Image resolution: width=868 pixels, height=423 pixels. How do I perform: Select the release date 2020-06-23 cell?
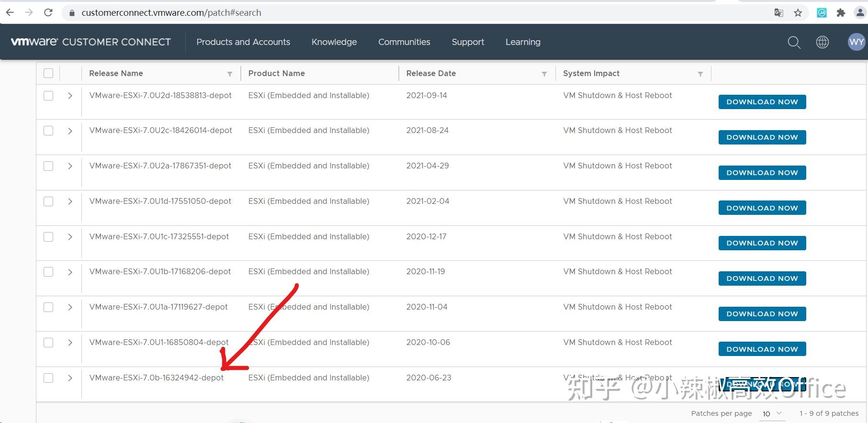tap(429, 378)
